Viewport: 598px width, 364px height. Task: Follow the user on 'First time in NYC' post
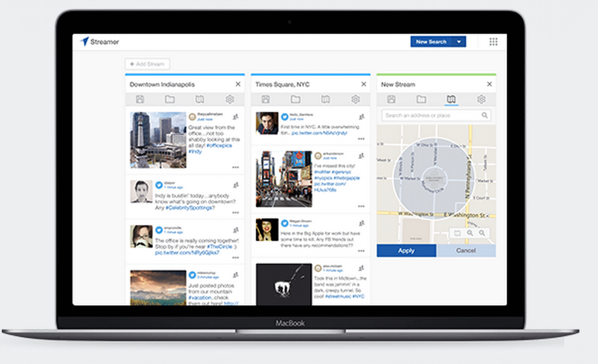coord(361,117)
